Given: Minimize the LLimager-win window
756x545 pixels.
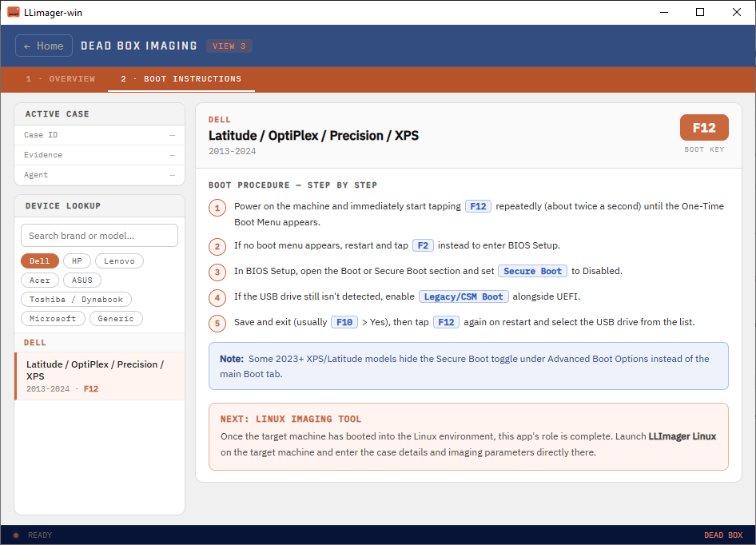Looking at the screenshot, I should click(664, 12).
